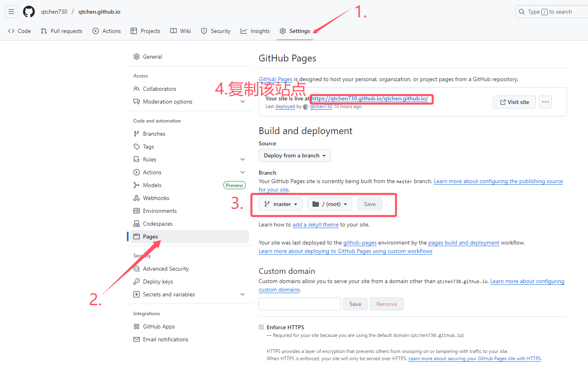Viewport: 588px width, 365px height.
Task: Open the Insights tab
Action: [255, 31]
